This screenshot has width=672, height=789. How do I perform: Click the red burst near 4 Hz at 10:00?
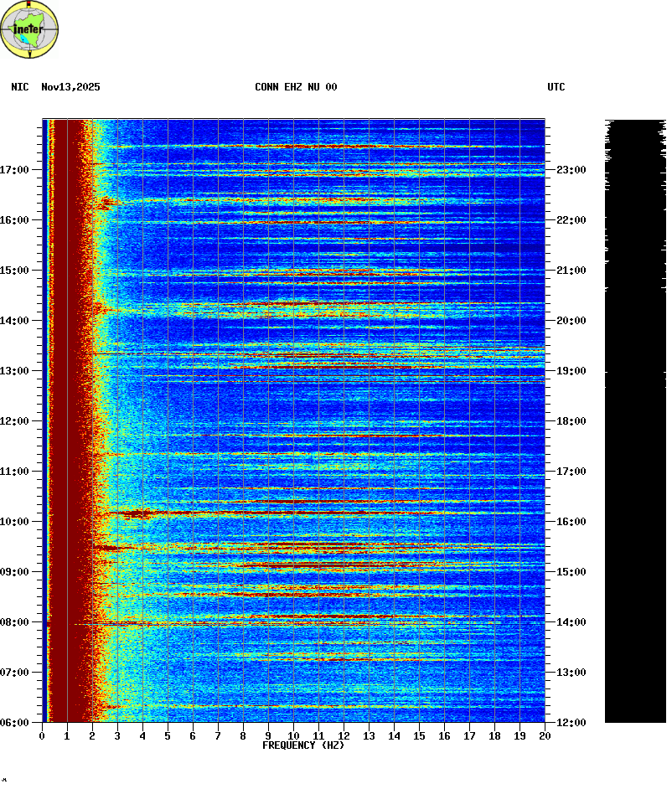(134, 513)
